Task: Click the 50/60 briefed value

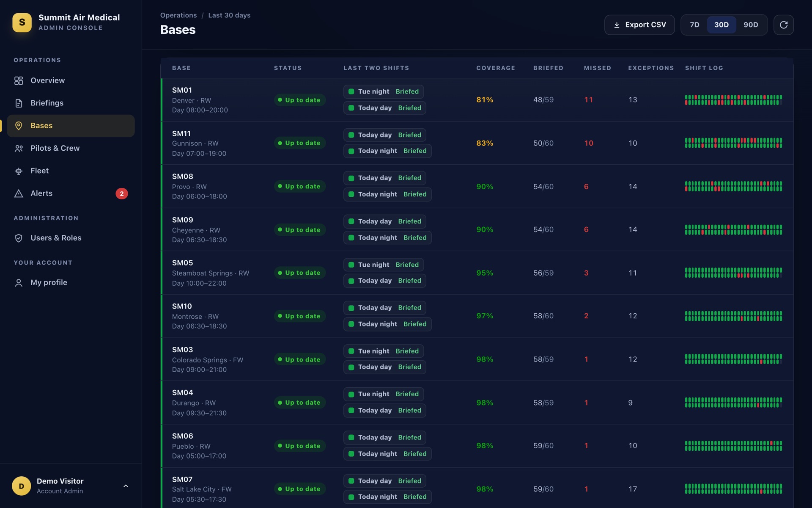Action: click(x=543, y=144)
